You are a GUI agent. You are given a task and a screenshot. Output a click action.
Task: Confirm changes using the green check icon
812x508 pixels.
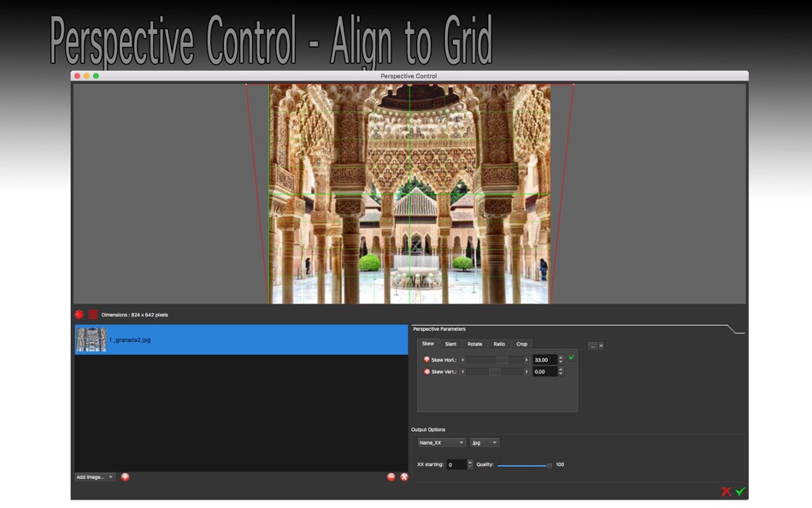(742, 492)
